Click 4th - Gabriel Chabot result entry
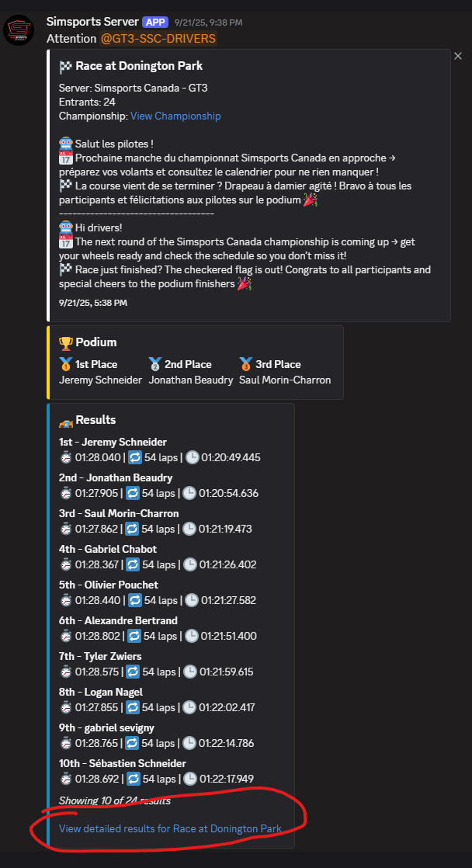The height and width of the screenshot is (868, 472). 108,549
